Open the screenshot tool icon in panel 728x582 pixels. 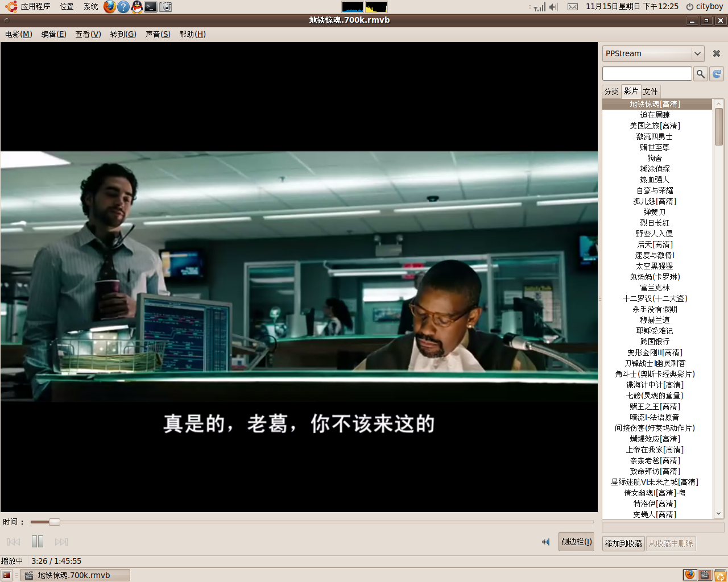pos(166,7)
